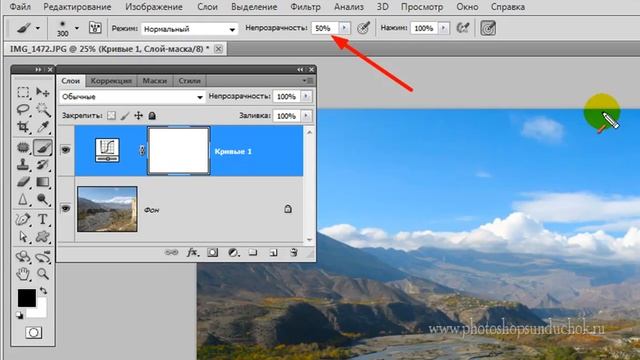Open layer fill slider arrow
This screenshot has height=360, width=640.
(306, 116)
